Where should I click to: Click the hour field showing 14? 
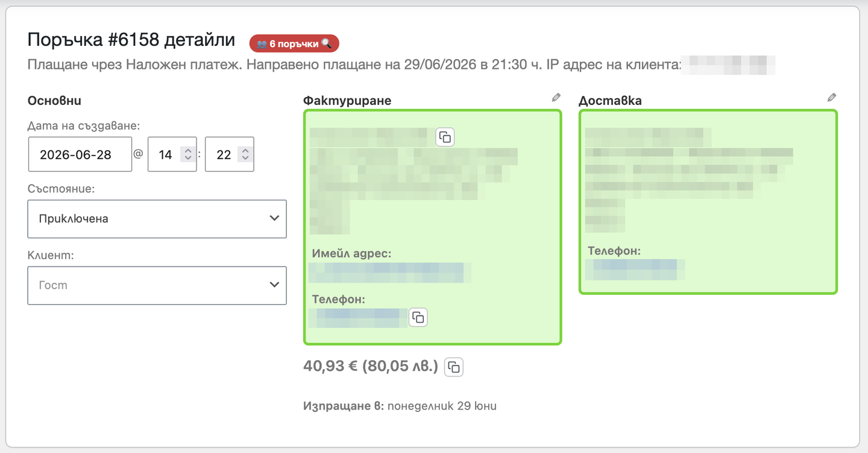[x=172, y=154]
